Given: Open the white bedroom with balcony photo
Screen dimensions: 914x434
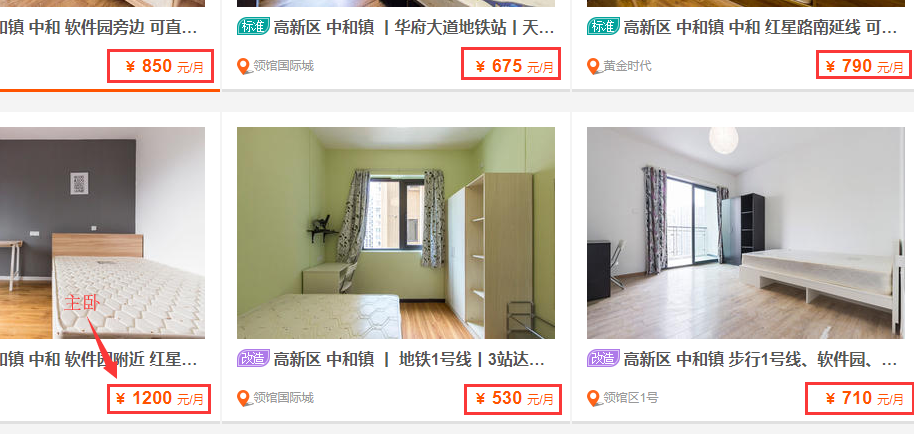Looking at the screenshot, I should [x=746, y=233].
